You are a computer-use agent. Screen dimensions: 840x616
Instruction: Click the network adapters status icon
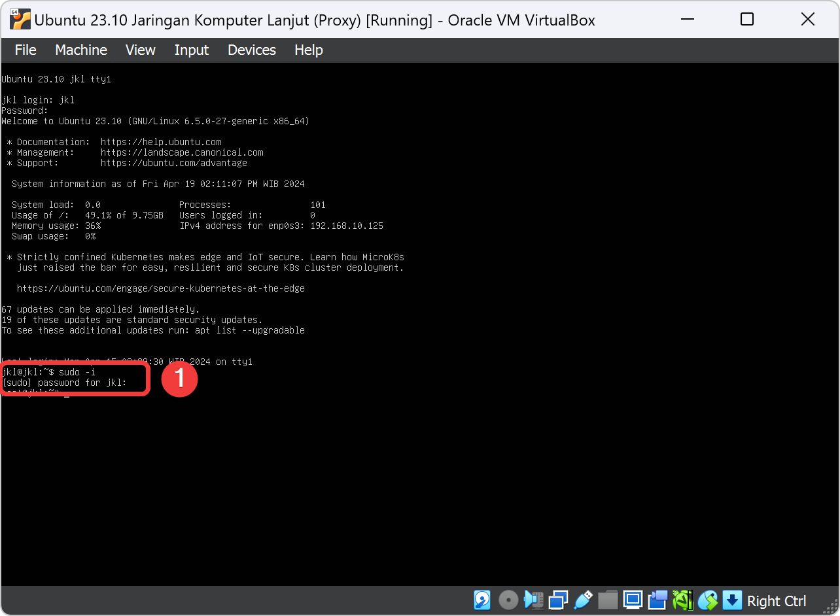click(559, 600)
